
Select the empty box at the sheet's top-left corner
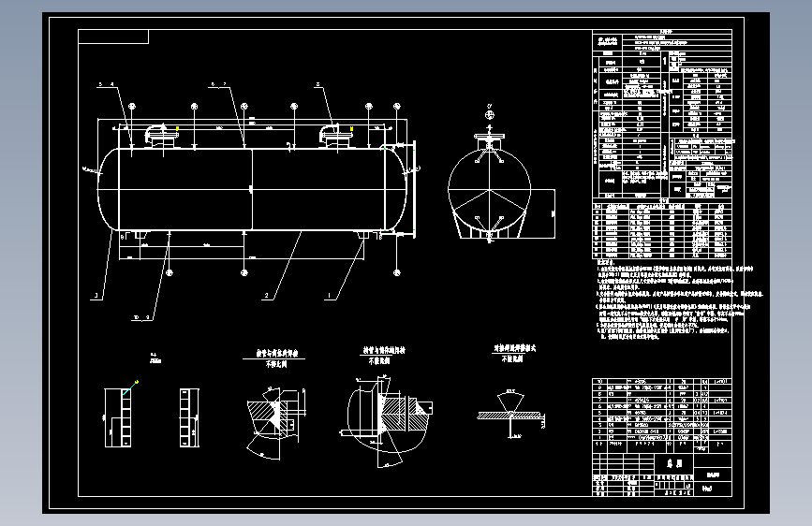click(113, 37)
